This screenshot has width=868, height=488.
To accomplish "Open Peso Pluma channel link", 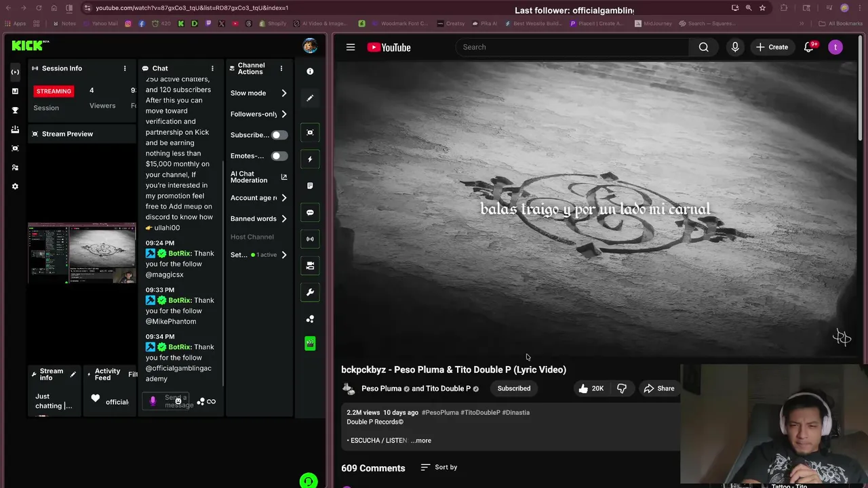I will point(382,388).
